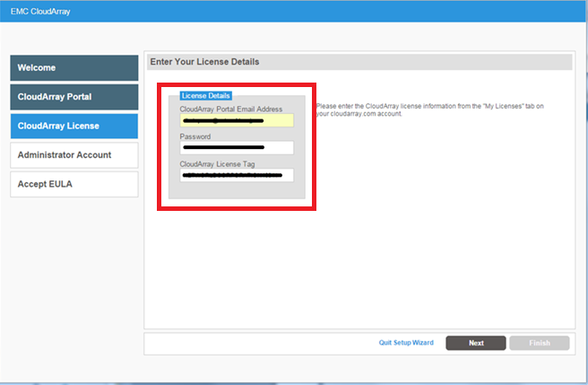Image resolution: width=588 pixels, height=385 pixels.
Task: Click the CloudArray License Tag field
Action: click(237, 175)
